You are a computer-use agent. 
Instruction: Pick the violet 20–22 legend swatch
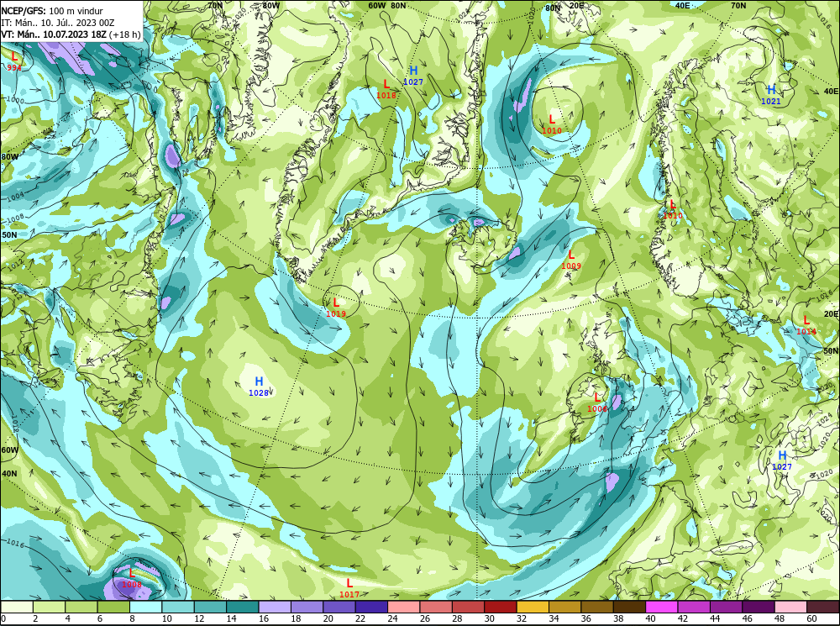click(x=339, y=607)
